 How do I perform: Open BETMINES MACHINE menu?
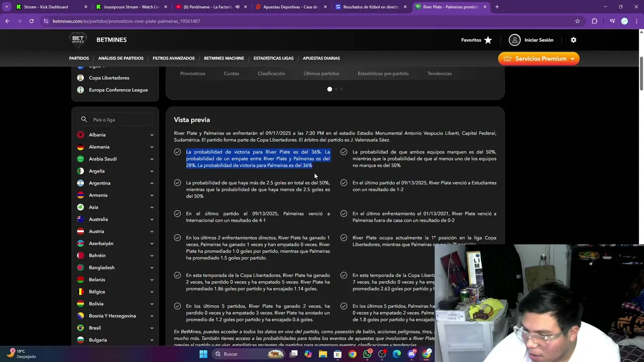224,58
